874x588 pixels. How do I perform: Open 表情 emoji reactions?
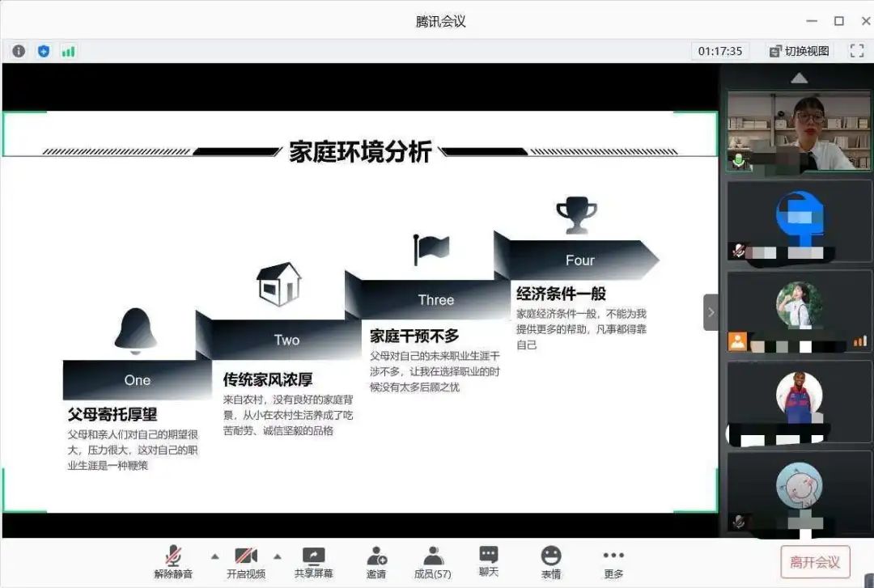(x=551, y=561)
